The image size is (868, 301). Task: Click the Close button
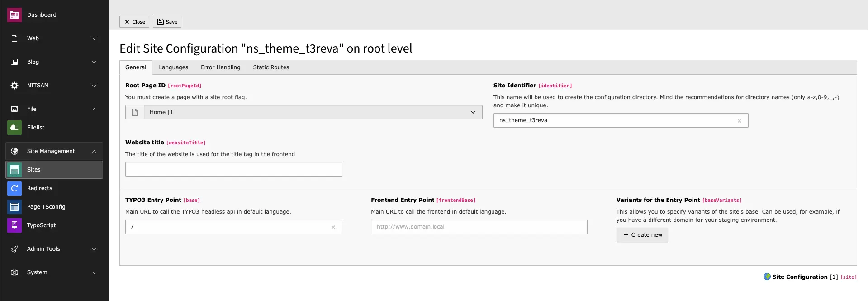click(134, 22)
